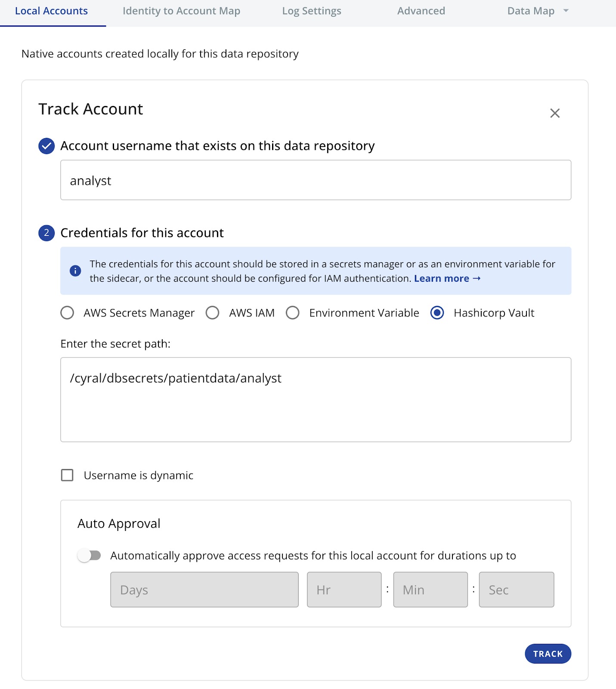Click the Sec duration field

pos(517,590)
